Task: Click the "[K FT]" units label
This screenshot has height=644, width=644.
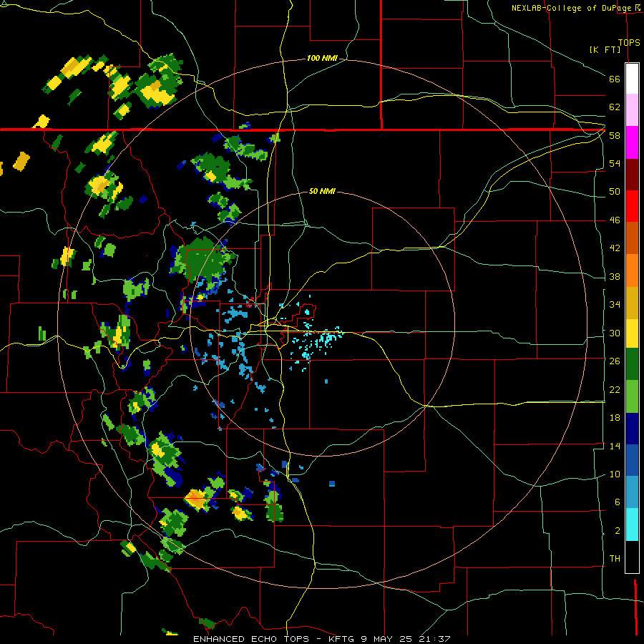Action: click(x=605, y=50)
